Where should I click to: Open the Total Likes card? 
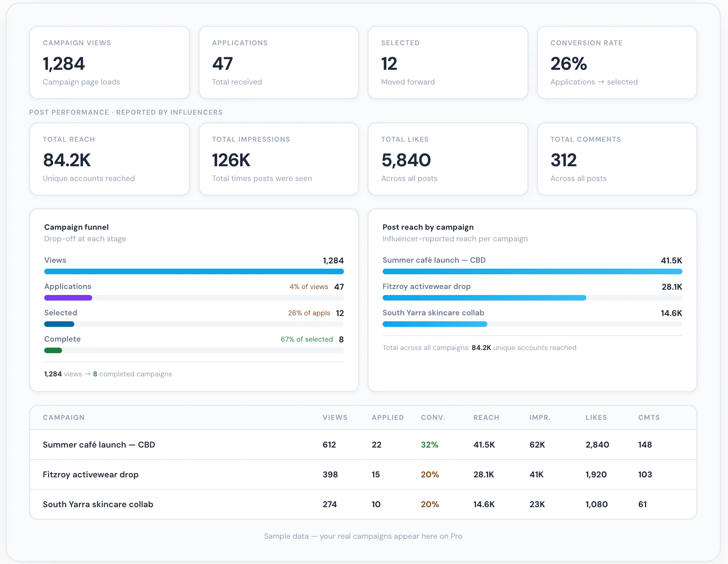(448, 159)
